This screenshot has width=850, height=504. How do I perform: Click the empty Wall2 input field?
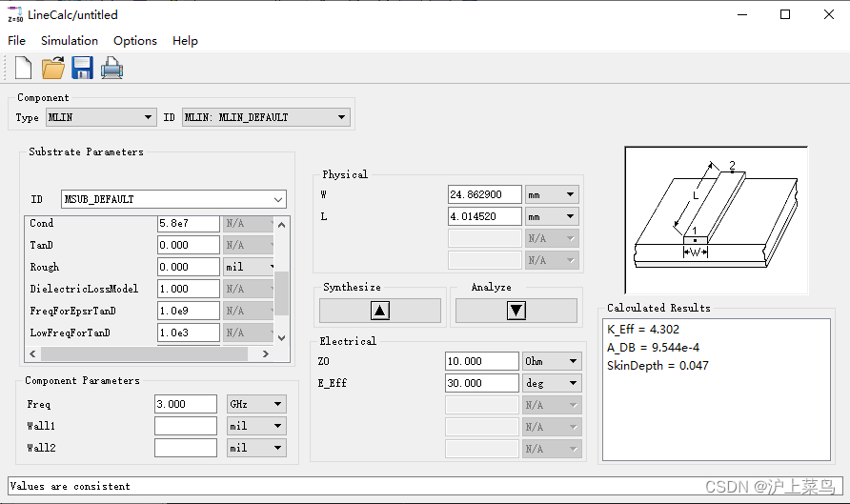186,448
